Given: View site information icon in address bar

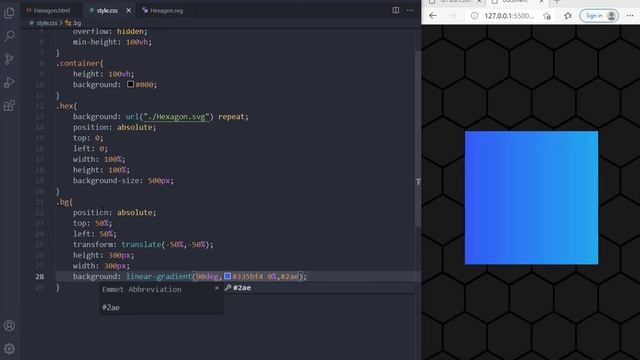Looking at the screenshot, I should point(474,16).
